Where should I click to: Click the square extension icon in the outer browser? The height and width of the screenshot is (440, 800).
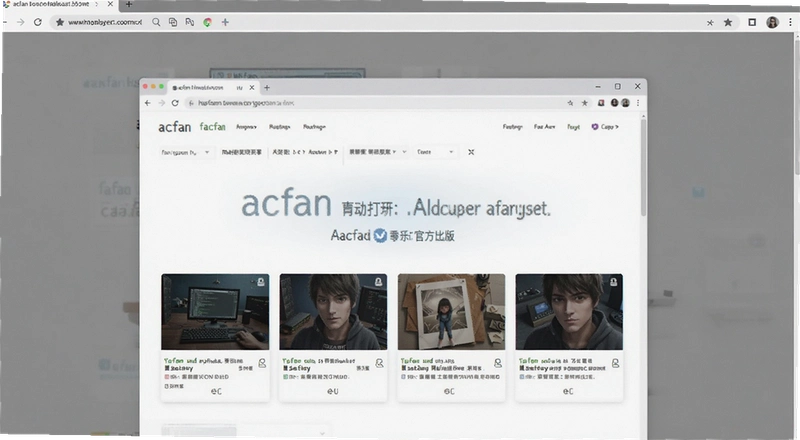pos(752,22)
